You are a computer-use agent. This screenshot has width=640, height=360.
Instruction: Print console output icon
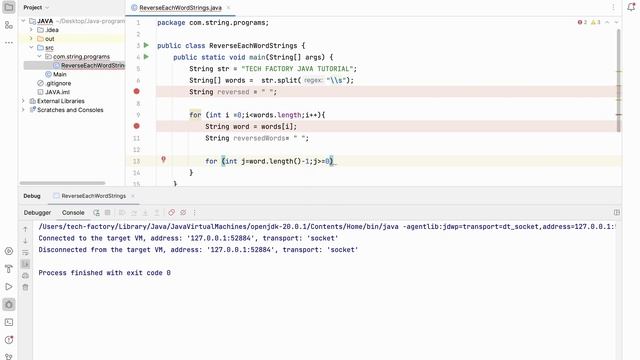(25, 276)
